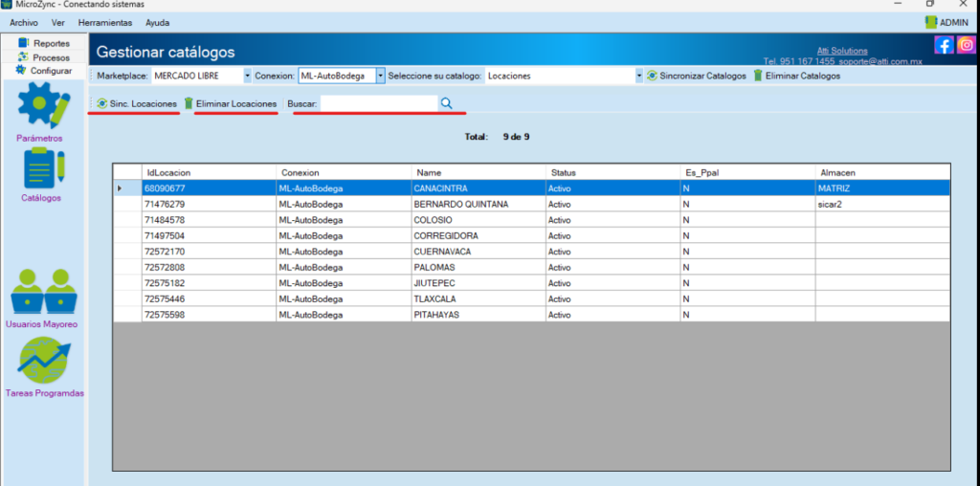Viewport: 980px width, 486px height.
Task: Click the ADMIN user icon
Action: coord(931,22)
